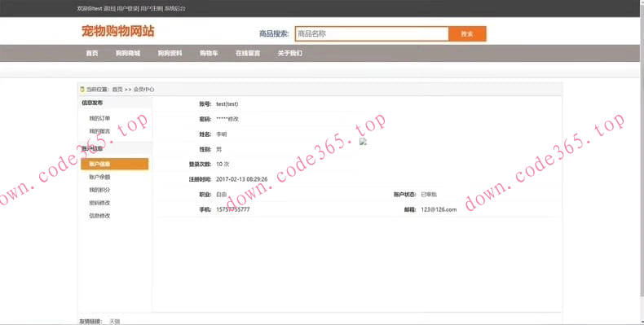Open 狗狗商城 in the navigation bar
The height and width of the screenshot is (325, 644).
click(128, 53)
